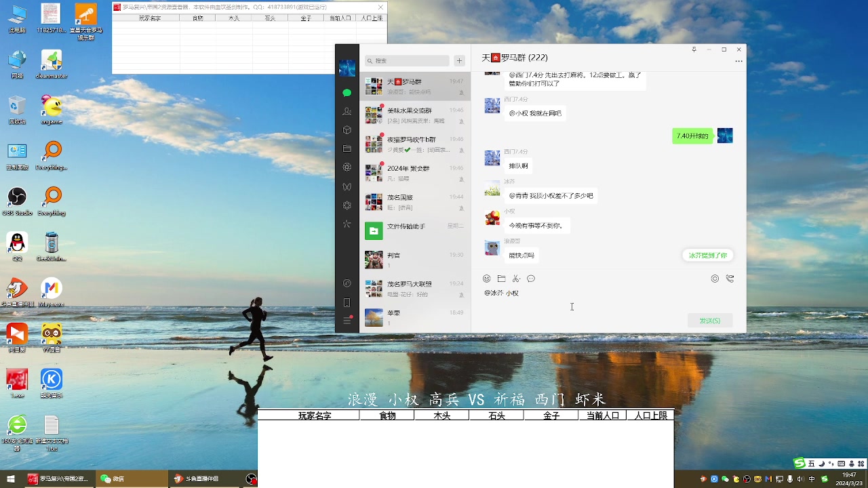This screenshot has width=868, height=488.
Task: Open the Search star icon in WeChat sidebar
Action: pyautogui.click(x=347, y=224)
